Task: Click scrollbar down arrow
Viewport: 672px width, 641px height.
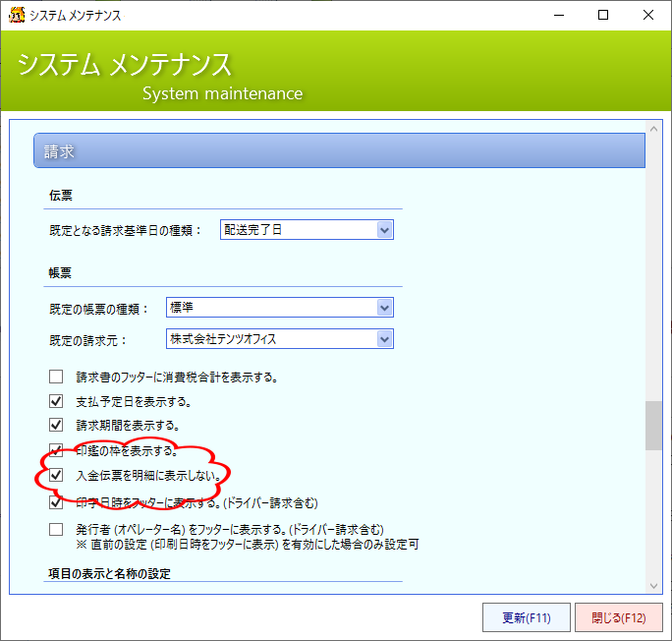Action: click(653, 584)
